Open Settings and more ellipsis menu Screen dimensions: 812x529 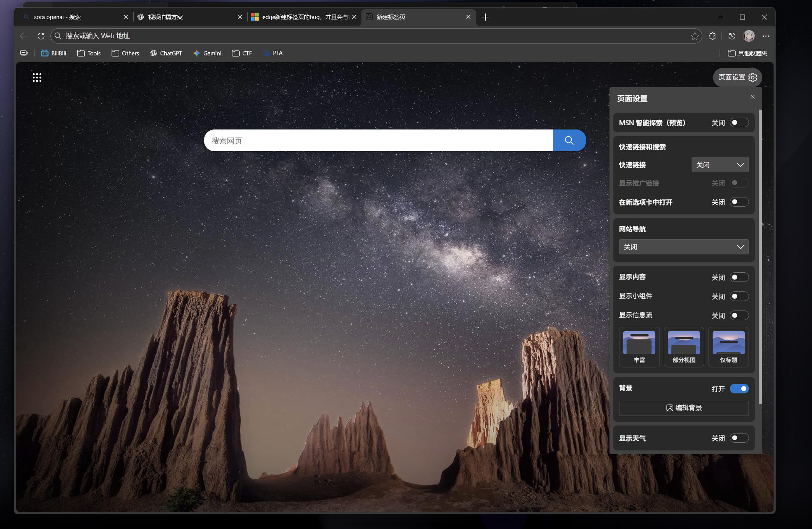pyautogui.click(x=766, y=36)
